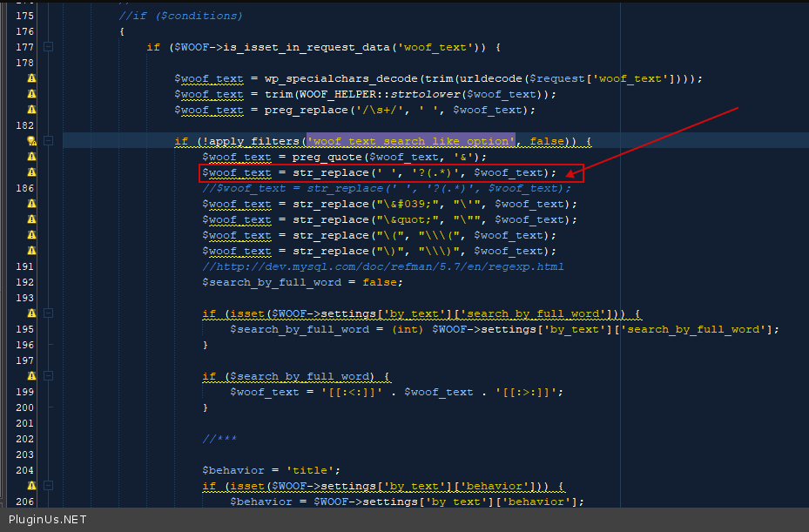Click warning icon on the WOOF_HELPER::strtolower line
The width and height of the screenshot is (809, 532).
click(x=32, y=94)
